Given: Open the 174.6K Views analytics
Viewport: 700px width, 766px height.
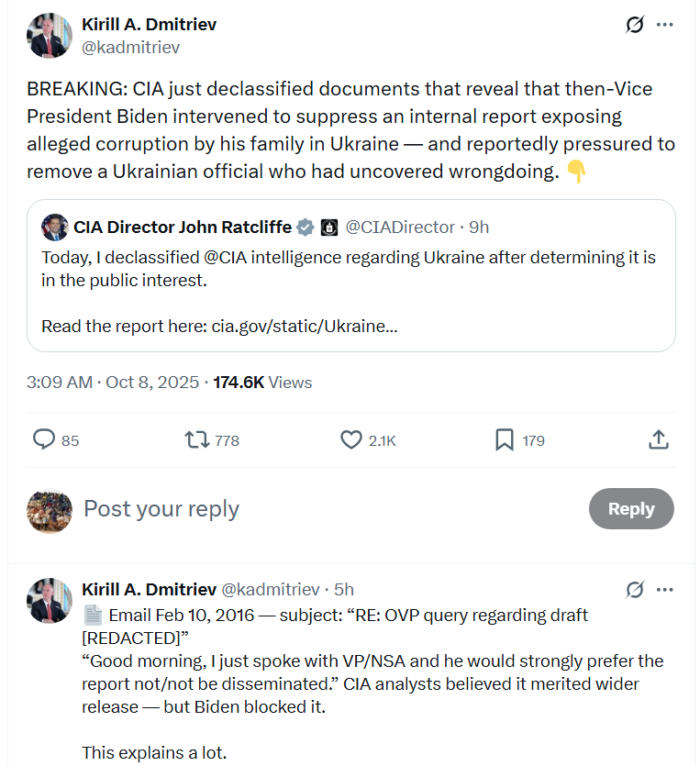Looking at the screenshot, I should (262, 383).
